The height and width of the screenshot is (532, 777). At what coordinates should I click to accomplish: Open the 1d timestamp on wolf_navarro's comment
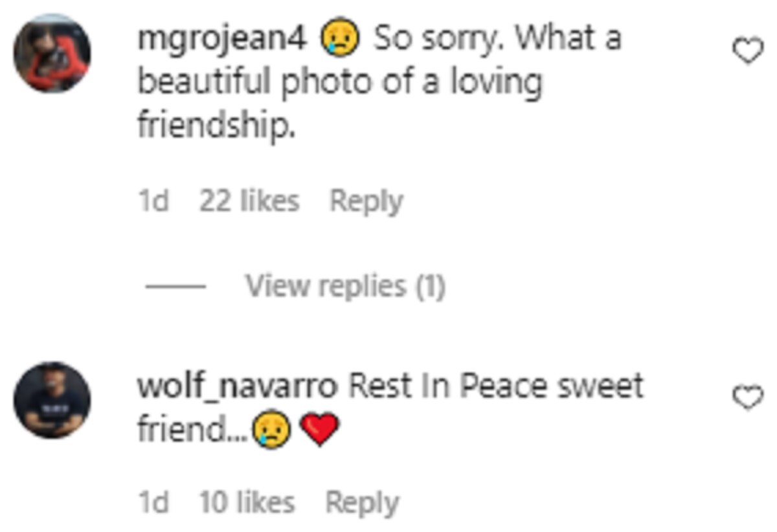[153, 503]
